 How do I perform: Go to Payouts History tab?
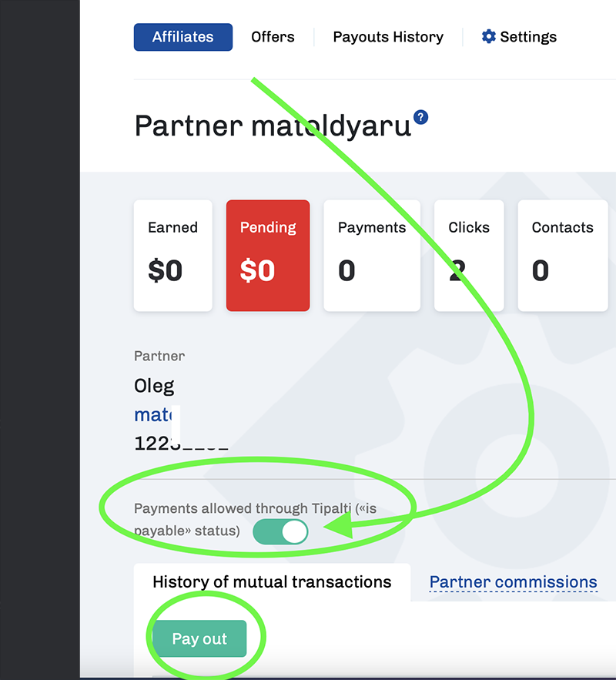pos(388,37)
